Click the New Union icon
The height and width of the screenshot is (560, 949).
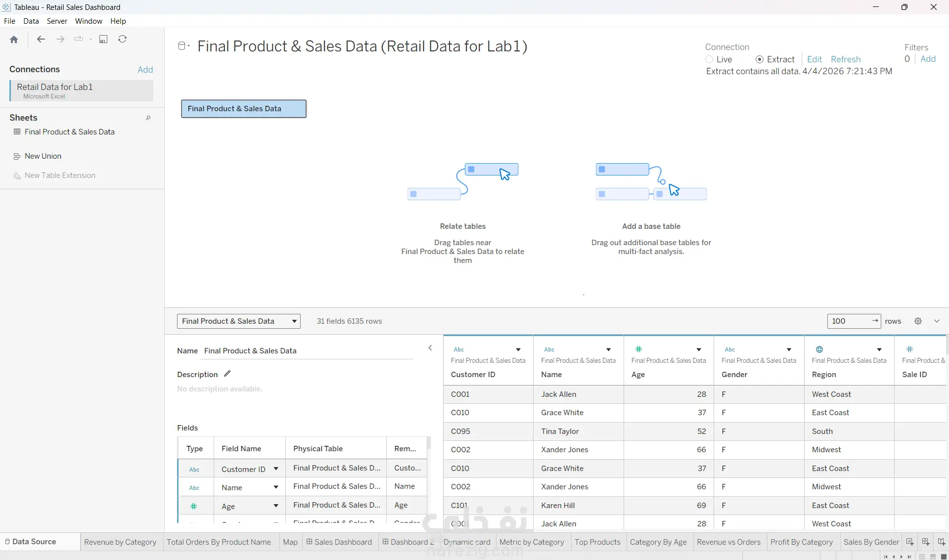click(x=17, y=156)
